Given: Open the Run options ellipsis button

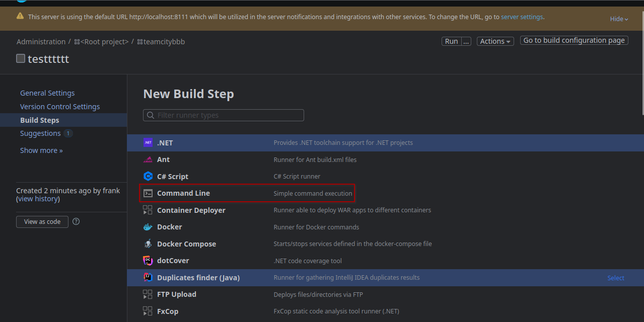Looking at the screenshot, I should pyautogui.click(x=466, y=41).
